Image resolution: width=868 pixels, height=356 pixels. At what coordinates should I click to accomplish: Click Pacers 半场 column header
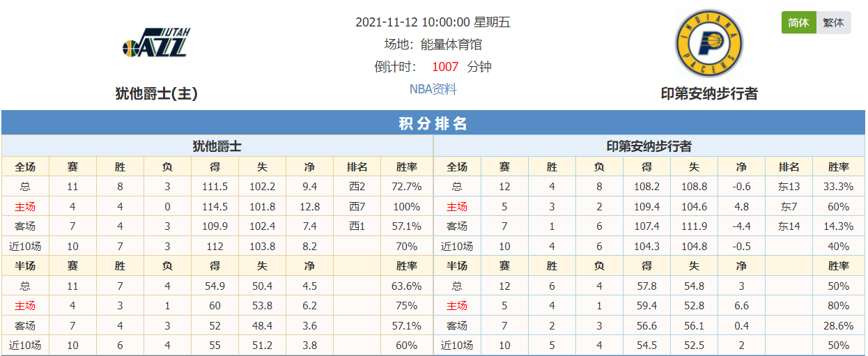457,266
